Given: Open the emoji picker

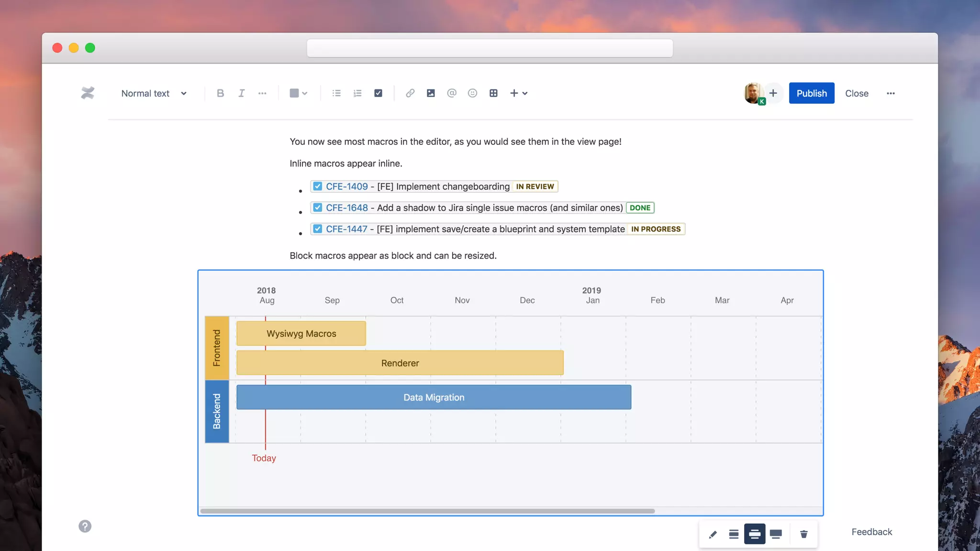Looking at the screenshot, I should coord(472,93).
